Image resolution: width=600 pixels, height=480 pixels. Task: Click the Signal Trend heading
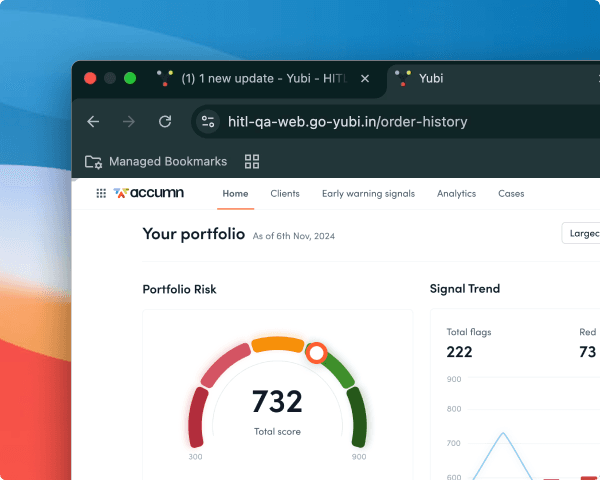pos(465,289)
